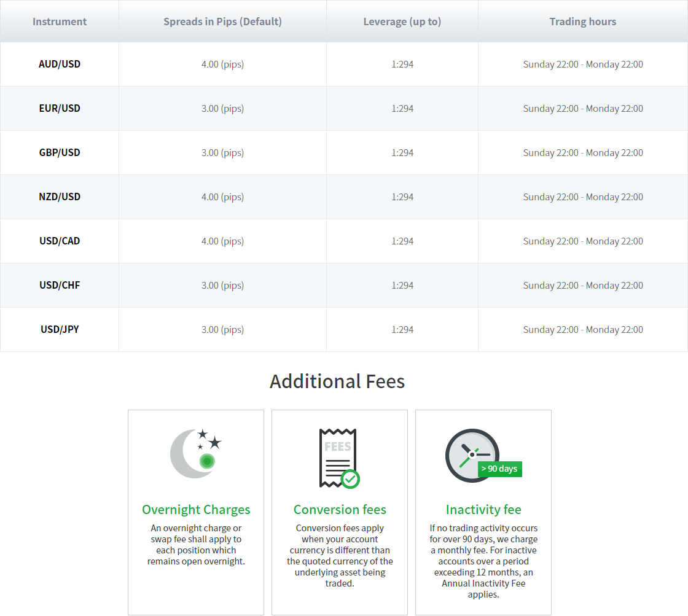
Task: Click the Instrument column header
Action: point(60,21)
